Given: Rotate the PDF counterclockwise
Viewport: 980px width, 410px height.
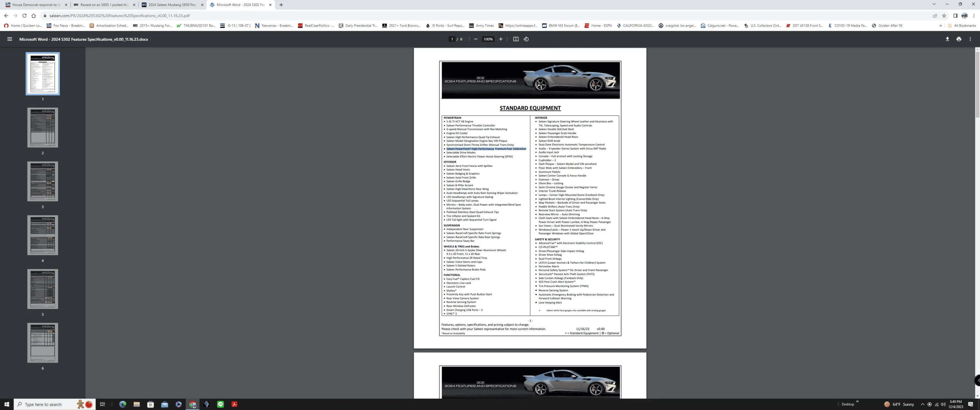Looking at the screenshot, I should [x=526, y=39].
